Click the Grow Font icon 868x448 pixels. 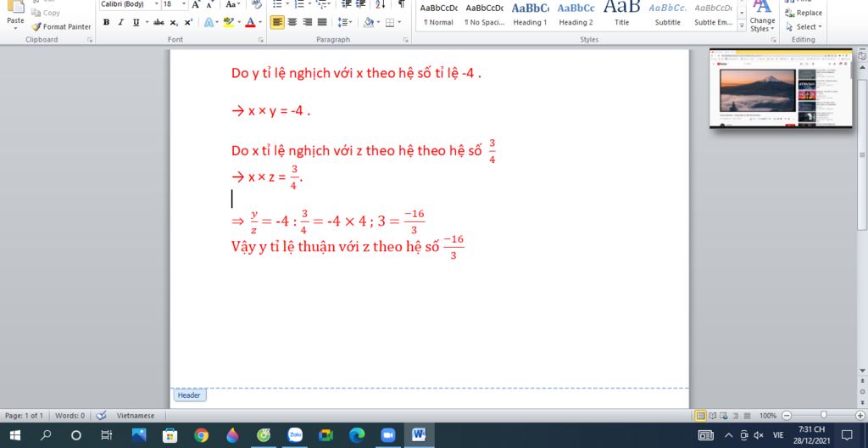pos(196,4)
